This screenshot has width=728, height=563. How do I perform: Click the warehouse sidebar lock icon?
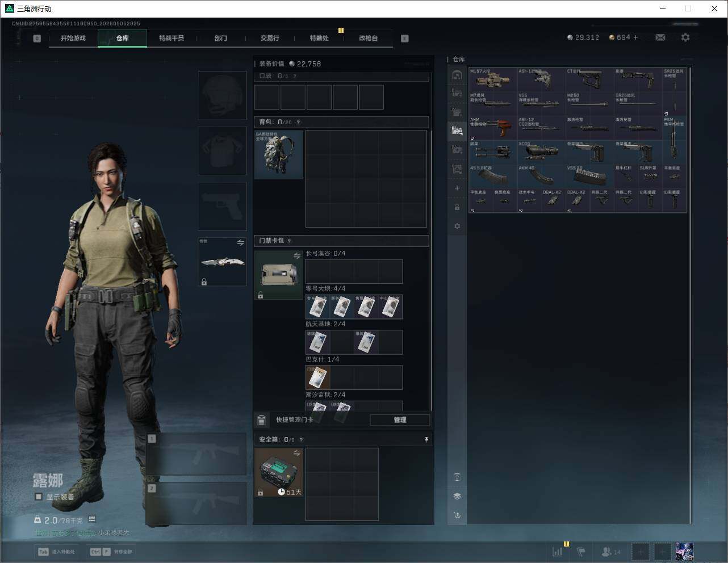click(x=457, y=207)
